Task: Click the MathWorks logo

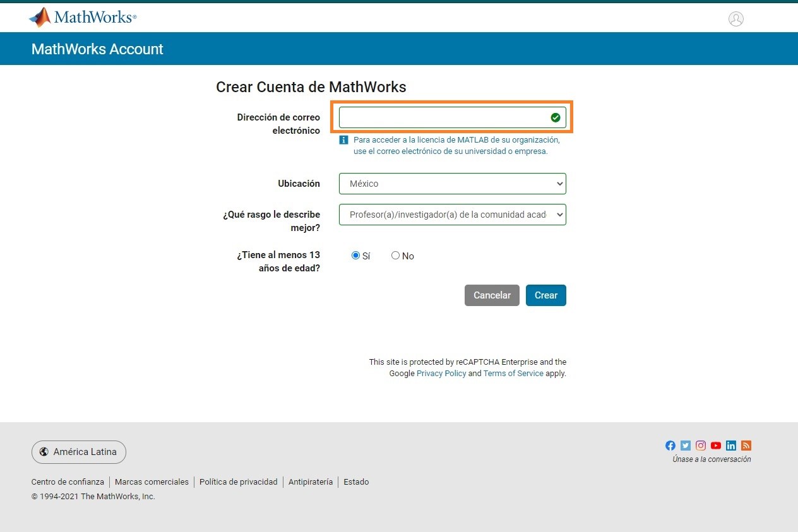Action: [x=83, y=17]
